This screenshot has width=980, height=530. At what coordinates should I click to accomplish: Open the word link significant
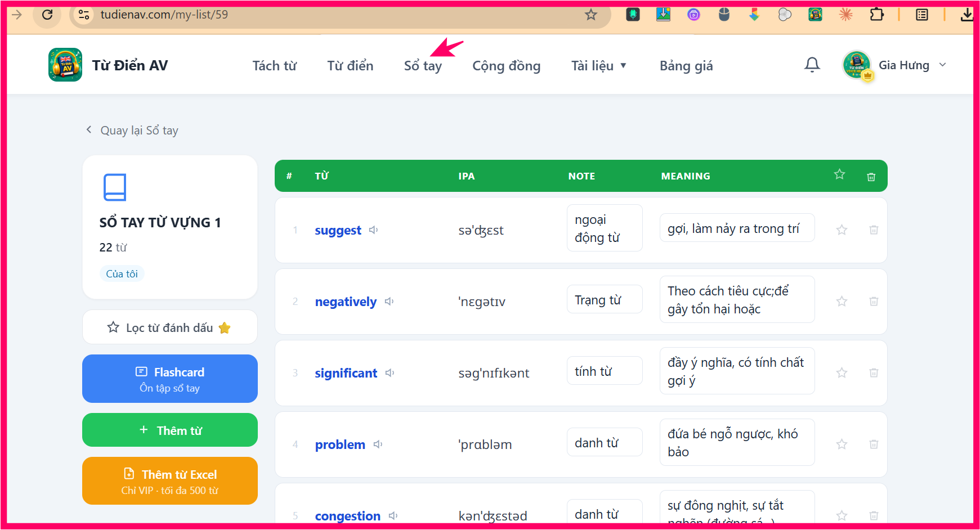click(x=346, y=374)
